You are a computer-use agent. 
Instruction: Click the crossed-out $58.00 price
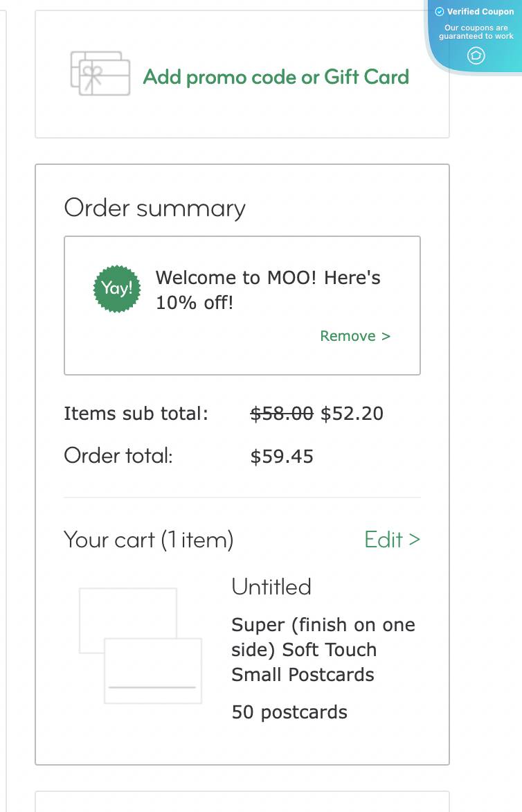pos(281,414)
